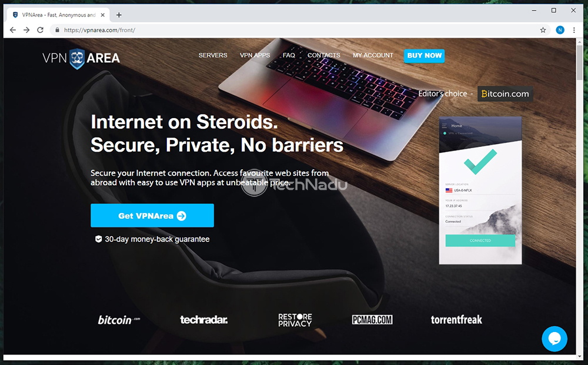Viewport: 588px width, 365px height.
Task: Open the CONTACTS page
Action: [323, 55]
